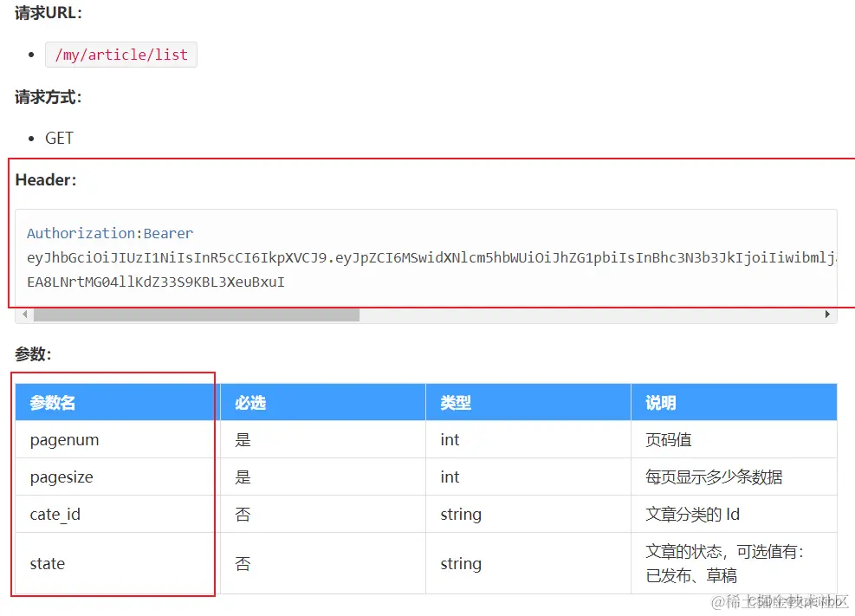Click the 否 cell in state row
The image size is (855, 616).
coord(323,564)
